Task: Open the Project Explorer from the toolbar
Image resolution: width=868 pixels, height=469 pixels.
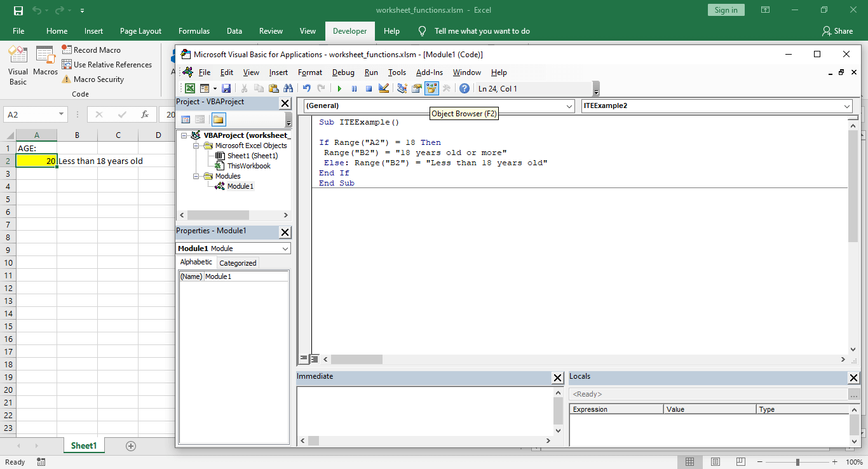Action: [x=402, y=89]
